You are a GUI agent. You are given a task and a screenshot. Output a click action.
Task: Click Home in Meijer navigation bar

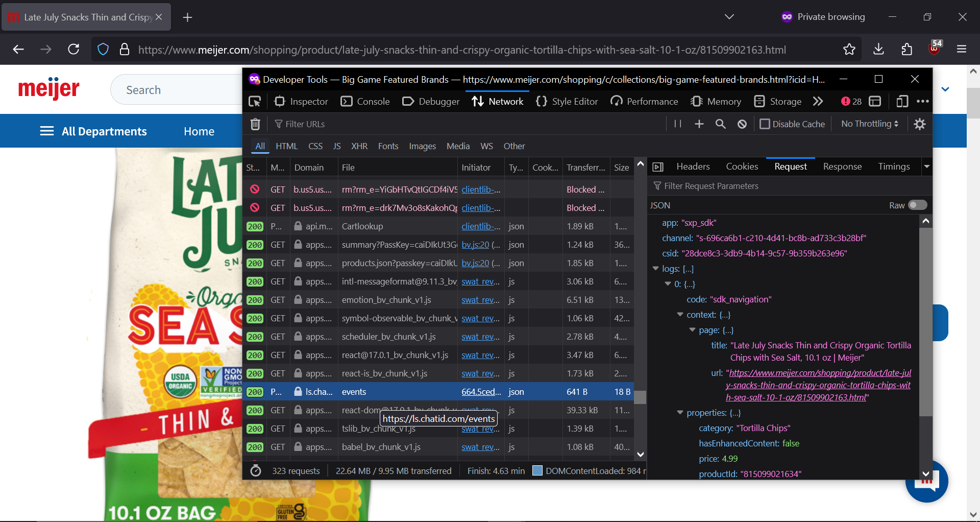click(x=199, y=131)
